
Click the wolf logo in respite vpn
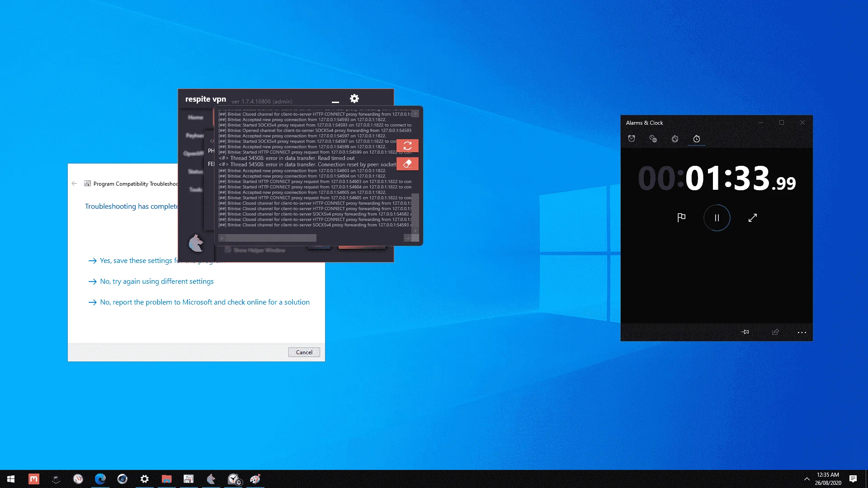point(196,243)
